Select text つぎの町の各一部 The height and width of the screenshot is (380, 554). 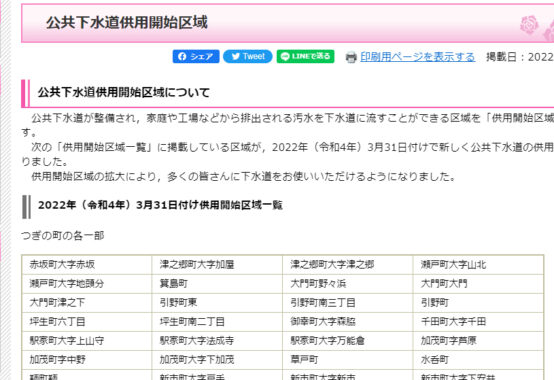tap(63, 235)
